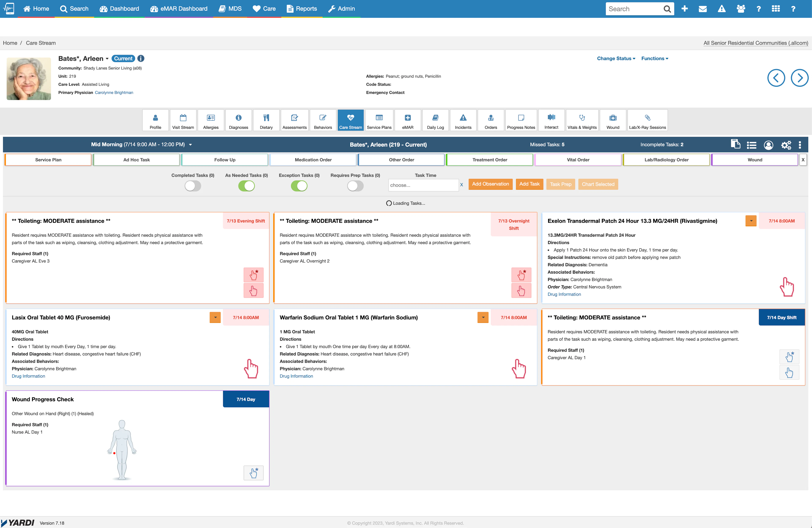Select the Wound icon in the chart toolbar
The height and width of the screenshot is (528, 812).
coord(613,120)
